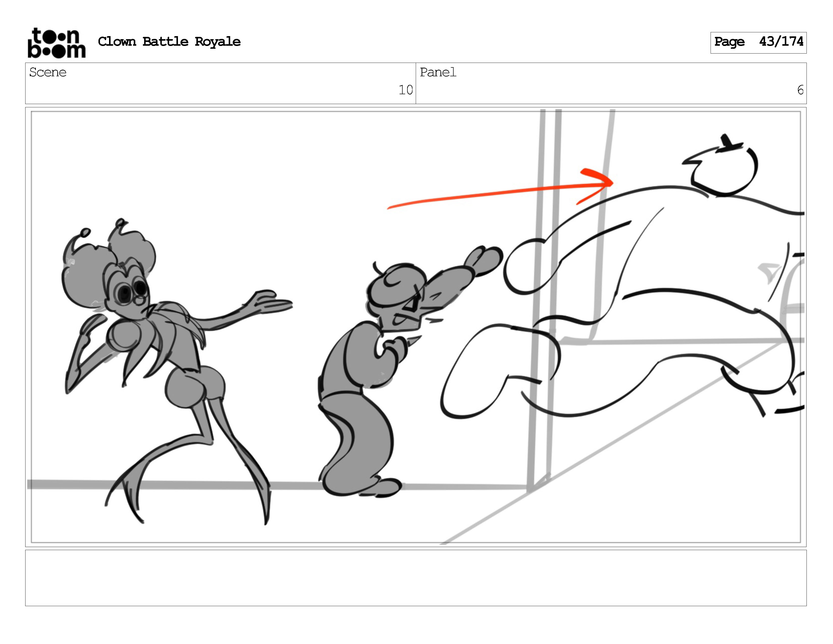The width and height of the screenshot is (833, 644).
Task: Select the Clown Battle Royale title text
Action: pyautogui.click(x=169, y=42)
